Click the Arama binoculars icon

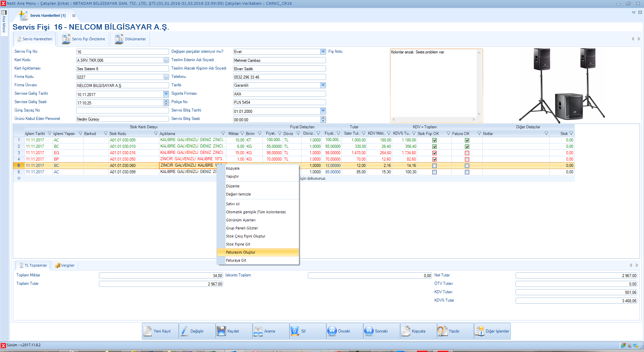pyautogui.click(x=258, y=331)
